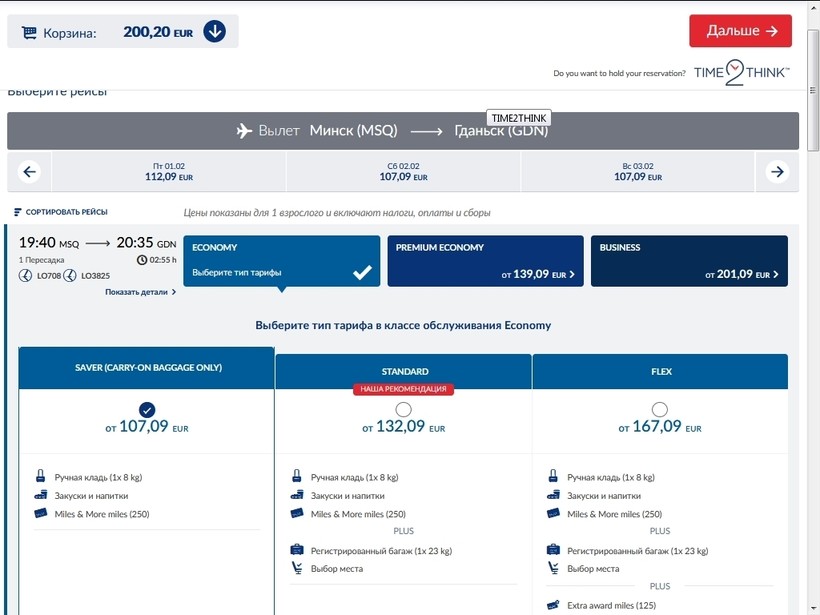Image resolution: width=820 pixels, height=615 pixels.
Task: Select the Saver fare radio button
Action: 147,409
